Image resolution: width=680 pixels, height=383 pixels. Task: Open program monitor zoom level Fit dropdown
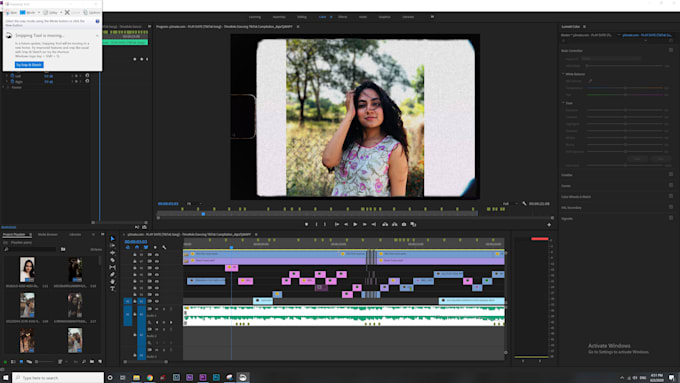[x=193, y=203]
